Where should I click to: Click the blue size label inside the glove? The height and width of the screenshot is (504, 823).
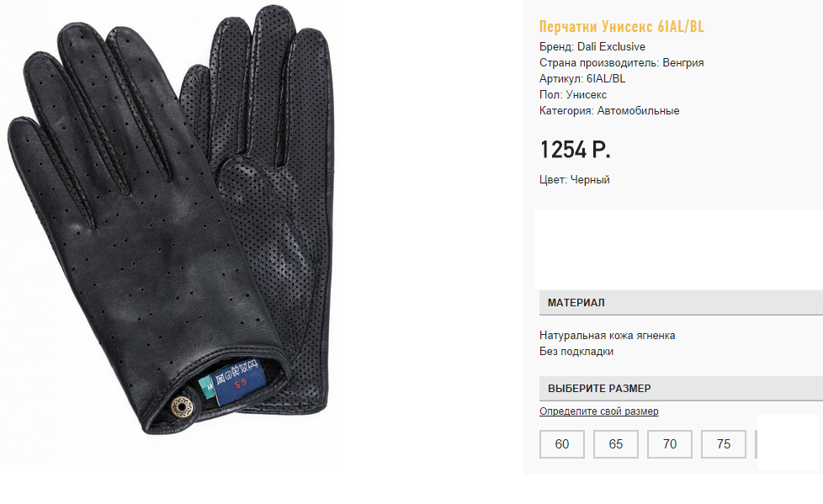click(237, 382)
